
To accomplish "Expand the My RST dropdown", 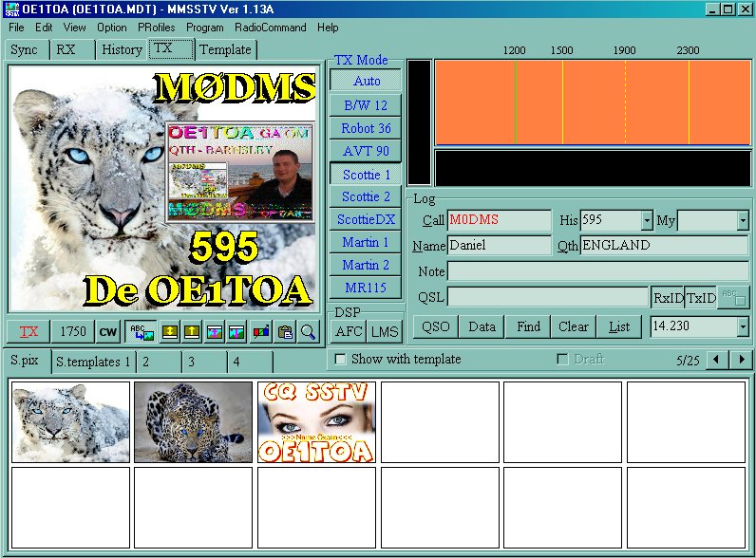I will click(x=742, y=221).
